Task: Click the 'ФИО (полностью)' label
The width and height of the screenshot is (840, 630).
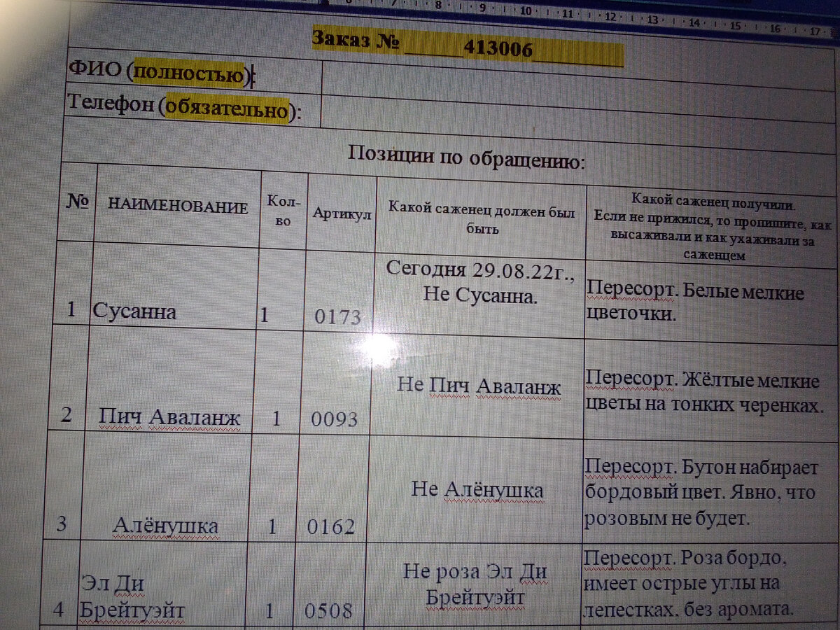Action: coord(161,73)
